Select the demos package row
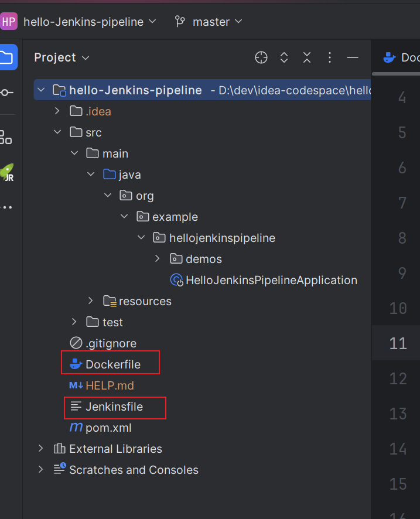Image resolution: width=420 pixels, height=519 pixels. 203,259
